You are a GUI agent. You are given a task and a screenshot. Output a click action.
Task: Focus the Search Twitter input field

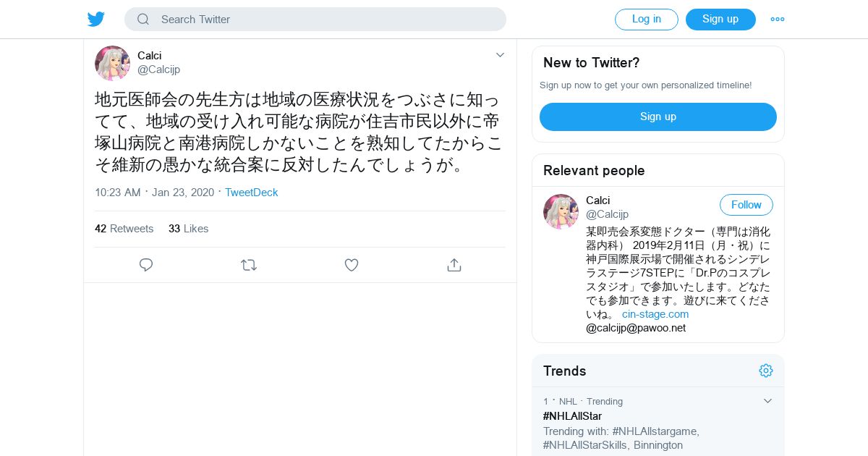pyautogui.click(x=315, y=20)
